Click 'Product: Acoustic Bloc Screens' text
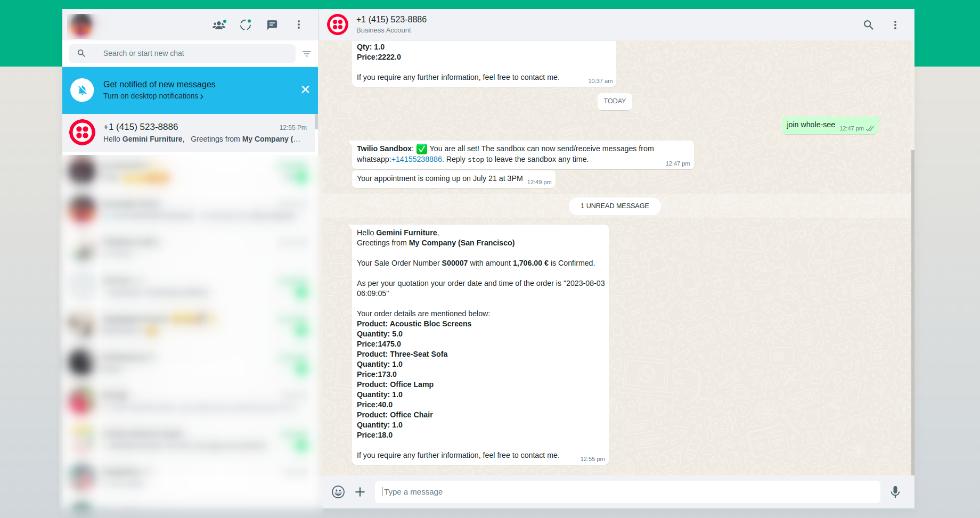Viewport: 980px width, 518px height. pyautogui.click(x=414, y=324)
